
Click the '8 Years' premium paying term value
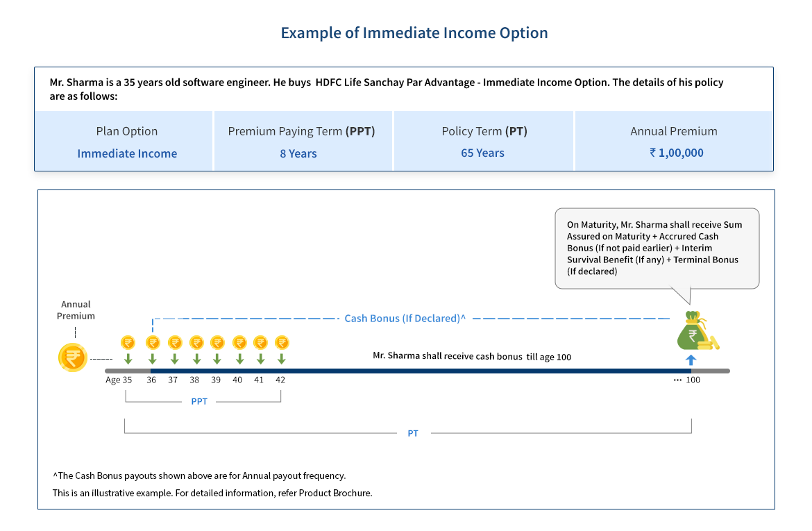(x=298, y=153)
